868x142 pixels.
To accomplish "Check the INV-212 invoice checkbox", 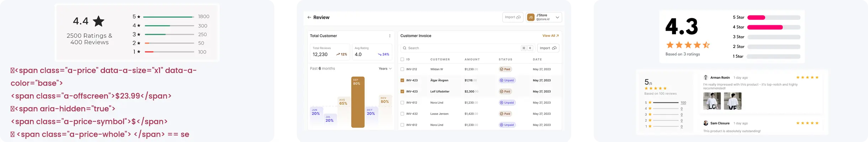I will (x=402, y=69).
